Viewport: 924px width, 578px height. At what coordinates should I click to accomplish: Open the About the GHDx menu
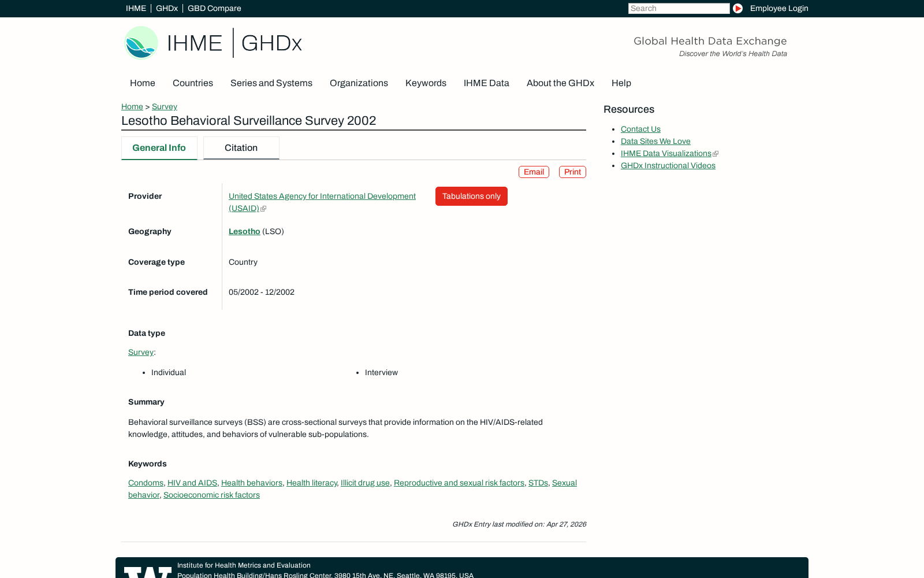click(x=560, y=83)
